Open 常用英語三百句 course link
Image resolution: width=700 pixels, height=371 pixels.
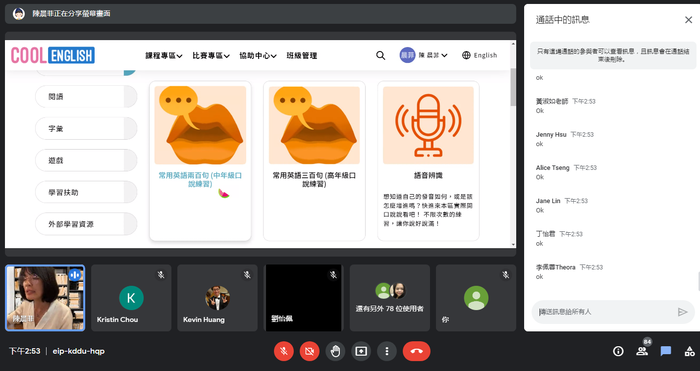coord(314,179)
